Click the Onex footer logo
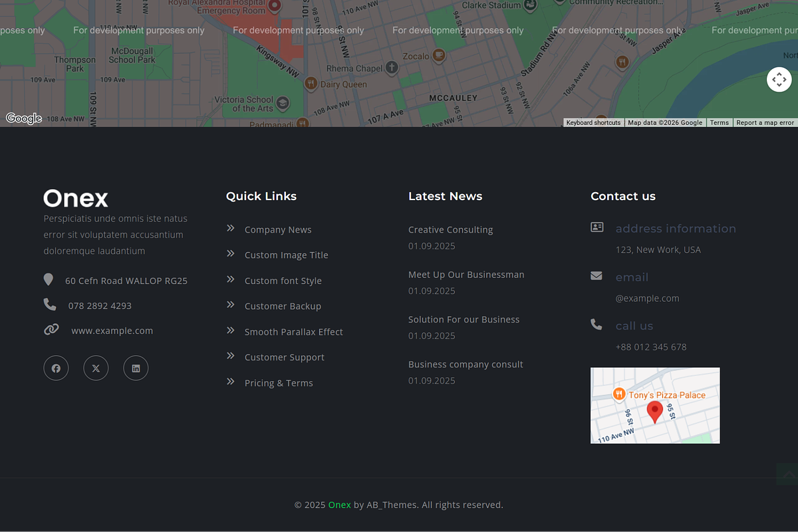 pyautogui.click(x=76, y=198)
